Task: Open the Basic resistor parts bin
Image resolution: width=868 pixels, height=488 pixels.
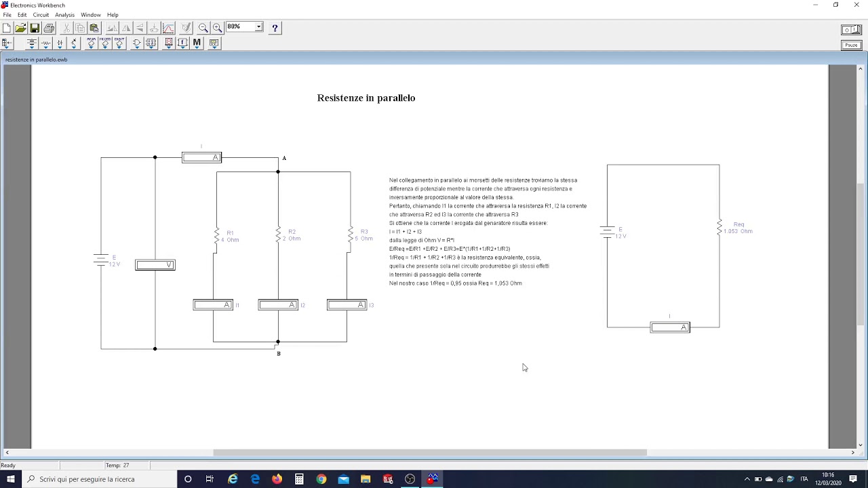Action: pyautogui.click(x=45, y=43)
